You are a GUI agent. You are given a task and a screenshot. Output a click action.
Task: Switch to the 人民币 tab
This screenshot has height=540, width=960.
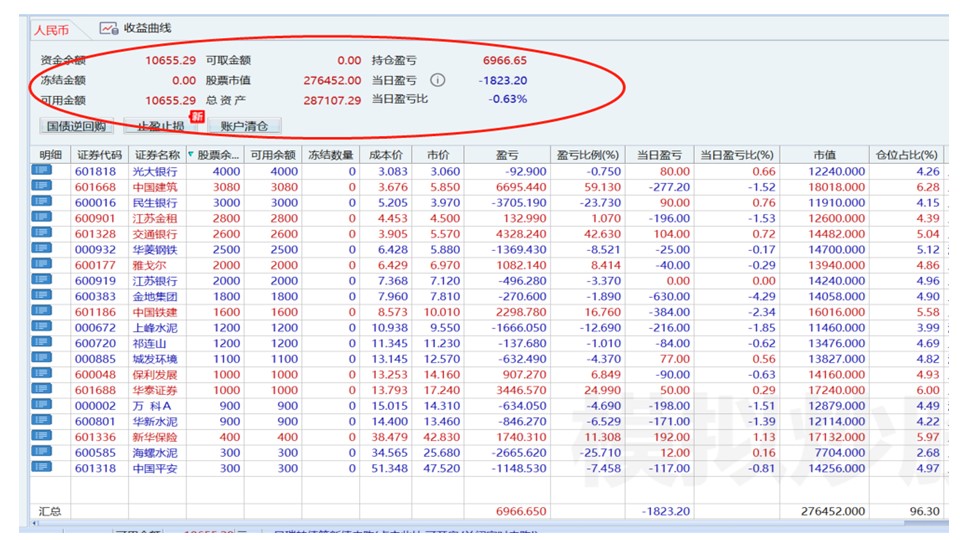click(51, 29)
